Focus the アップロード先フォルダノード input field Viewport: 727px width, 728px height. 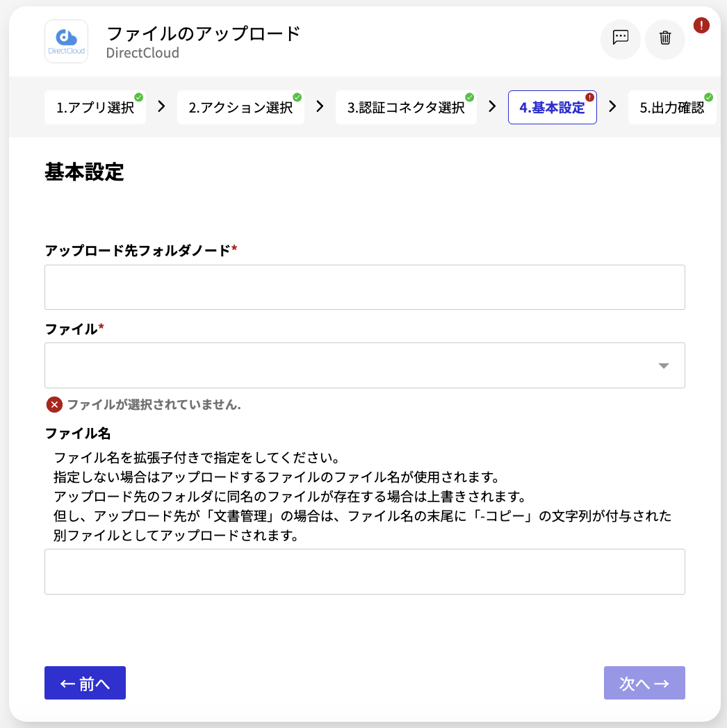(365, 288)
